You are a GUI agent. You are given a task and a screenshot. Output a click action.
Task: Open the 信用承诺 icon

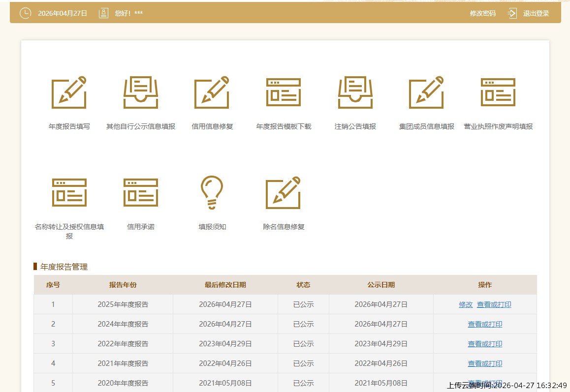(x=140, y=192)
